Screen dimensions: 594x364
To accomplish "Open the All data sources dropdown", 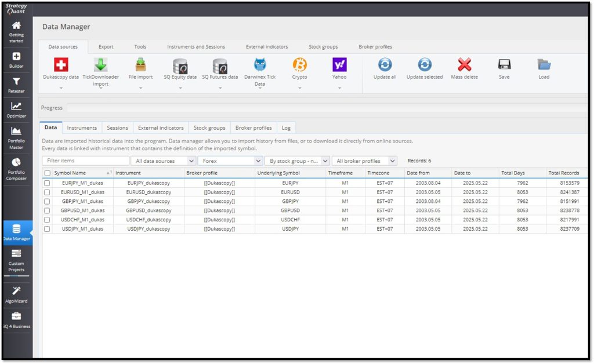I will [163, 161].
